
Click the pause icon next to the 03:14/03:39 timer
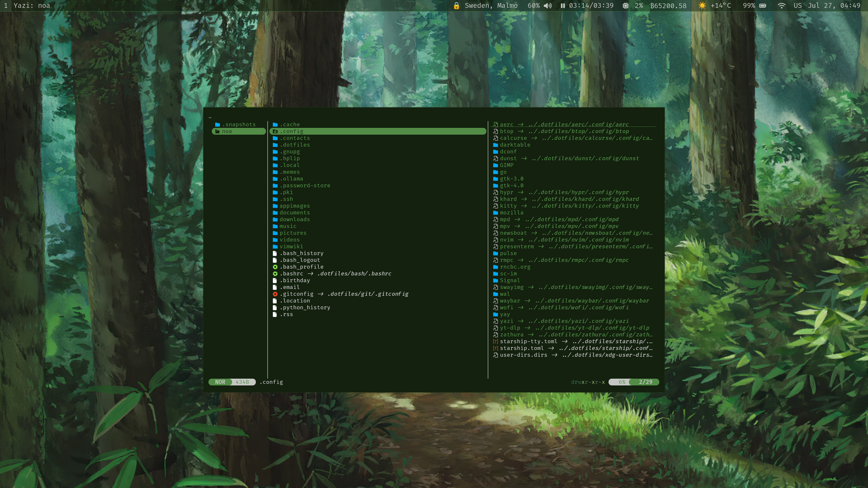tap(563, 5)
